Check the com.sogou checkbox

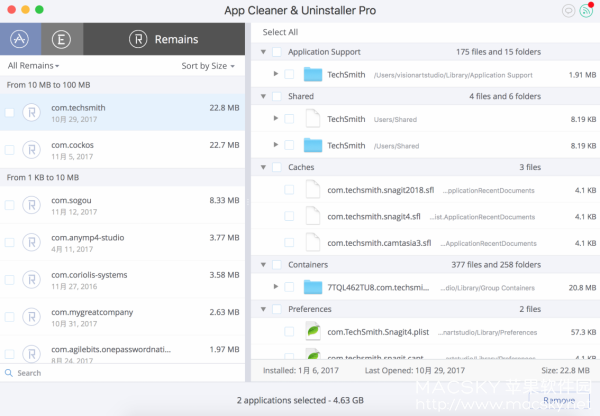pyautogui.click(x=10, y=205)
